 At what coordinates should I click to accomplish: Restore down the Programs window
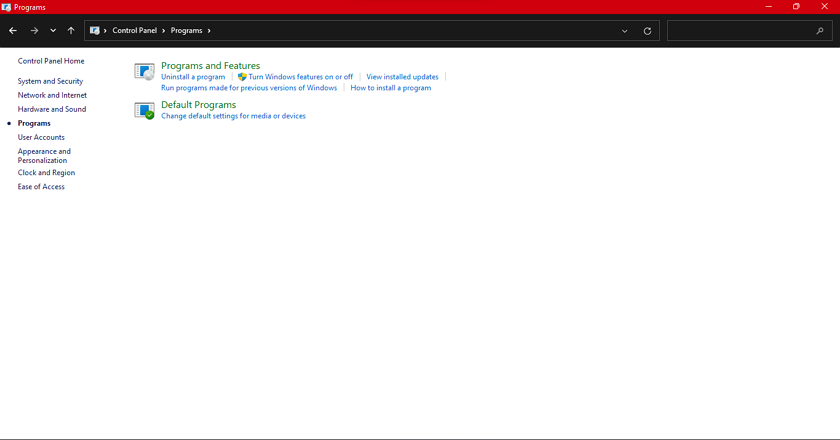coord(796,7)
